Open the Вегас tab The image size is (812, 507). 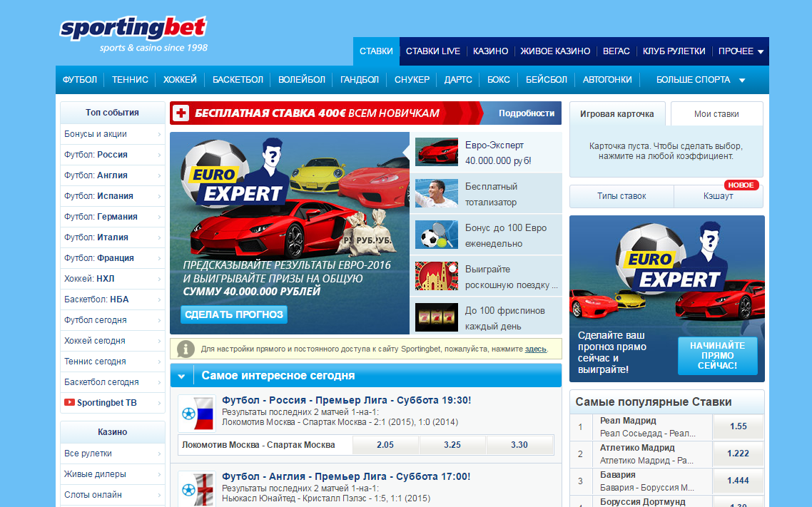(616, 51)
